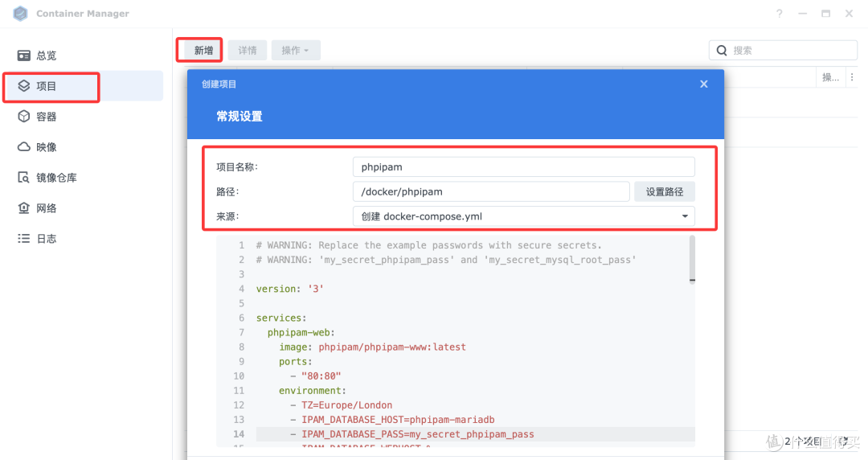Click the 设置路径 set path button
Image resolution: width=868 pixels, height=460 pixels.
click(665, 191)
